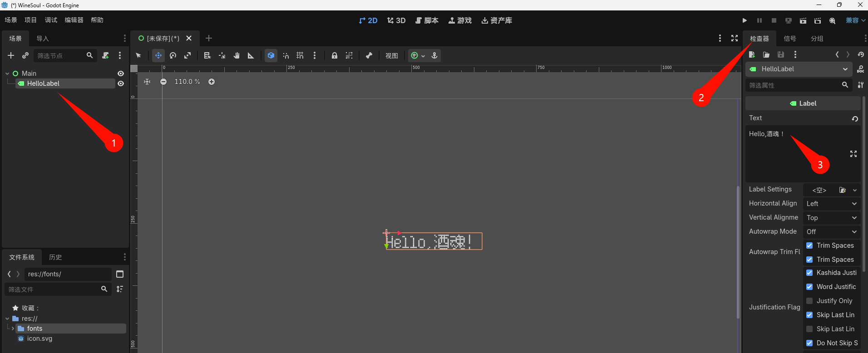Attach a script to selected node

[105, 55]
